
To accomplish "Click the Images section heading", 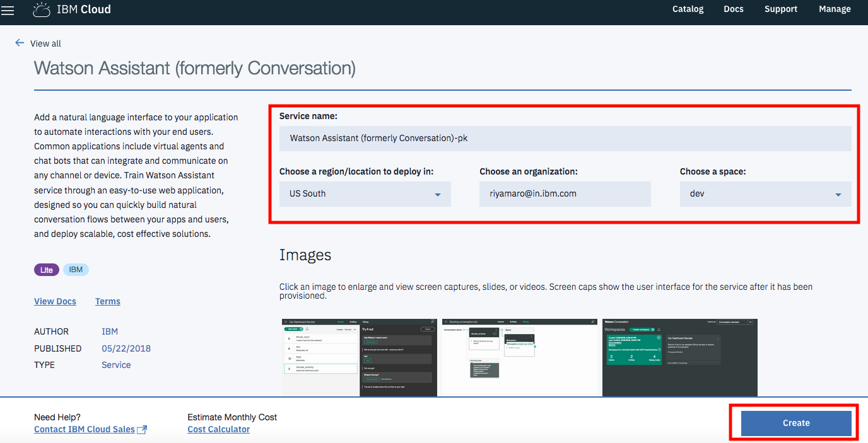I will pos(305,255).
